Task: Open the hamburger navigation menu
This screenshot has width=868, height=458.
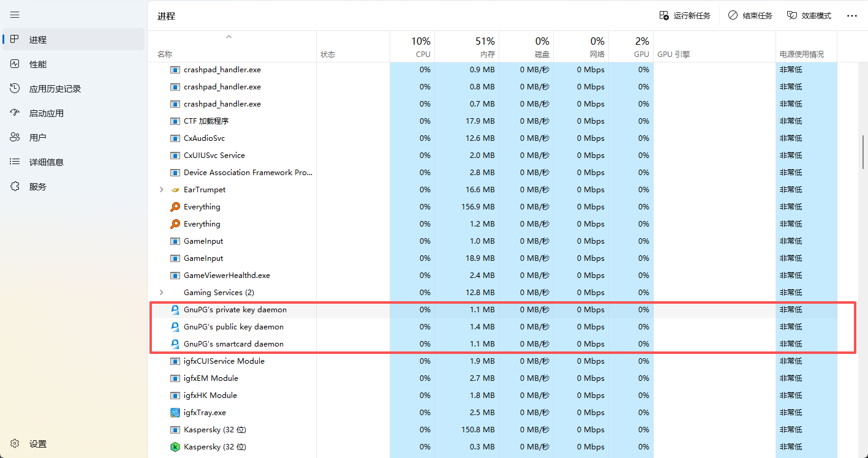Action: (15, 15)
